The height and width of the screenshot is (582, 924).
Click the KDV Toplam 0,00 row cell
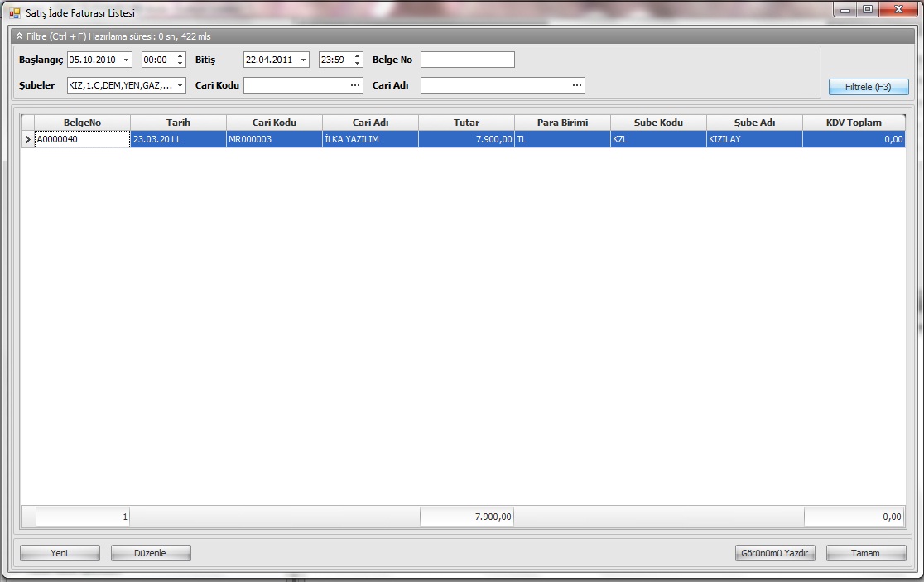tap(854, 139)
